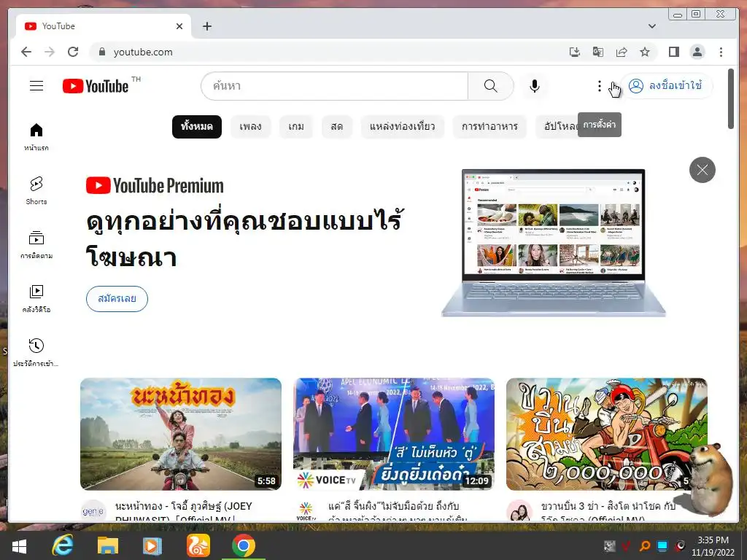The height and width of the screenshot is (560, 747).
Task: Open the tab search dropdown arrow
Action: coord(651,26)
